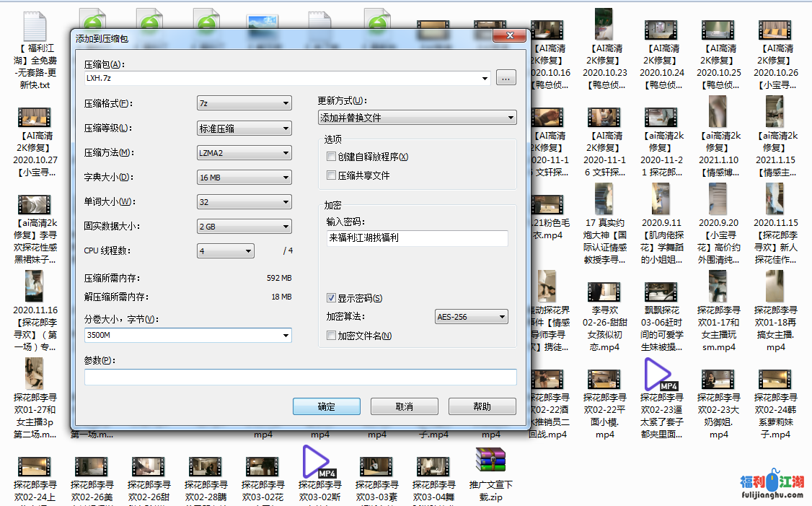The image size is (812, 506).
Task: Click the 帮助 button
Action: click(x=482, y=406)
